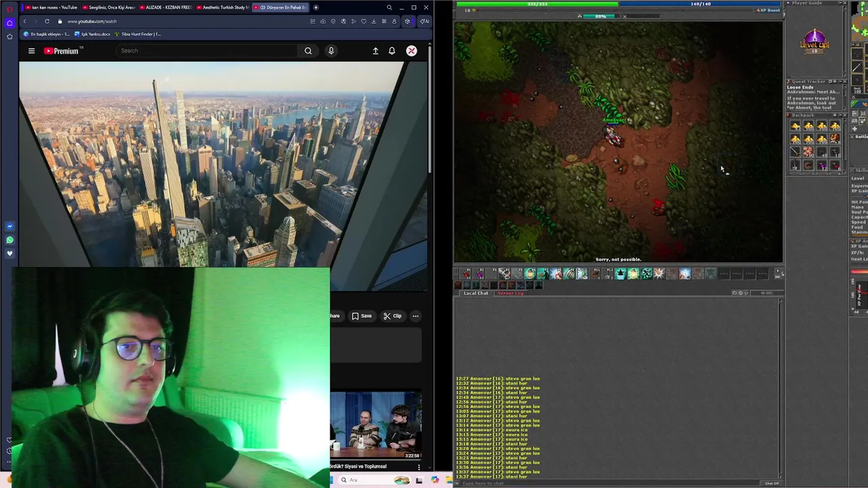Click the Level Up badge in Player Guide

tap(814, 42)
